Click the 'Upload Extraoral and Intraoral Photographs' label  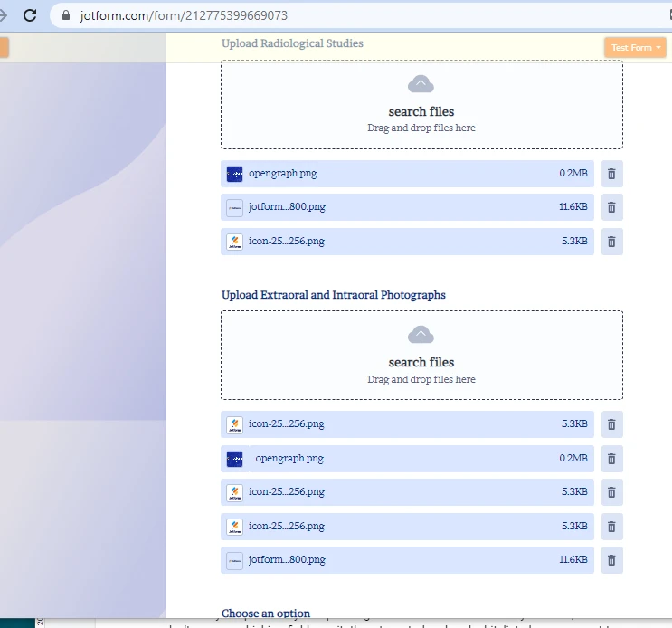click(x=333, y=295)
